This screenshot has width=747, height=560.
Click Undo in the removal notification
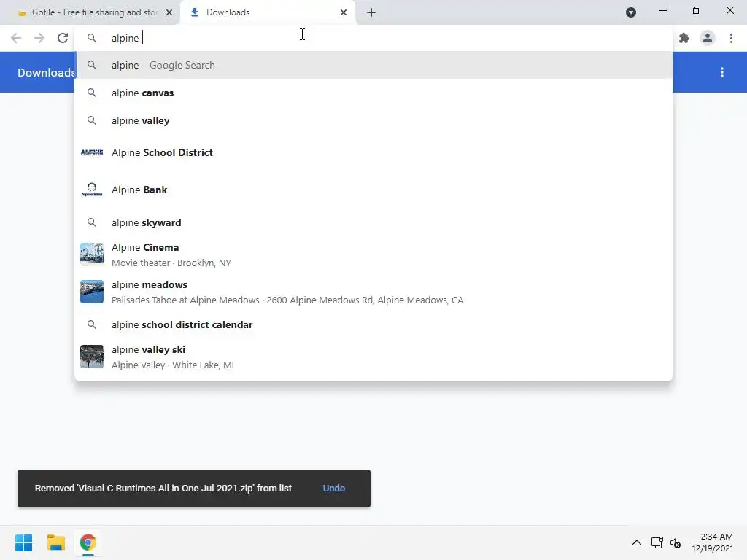(x=334, y=488)
